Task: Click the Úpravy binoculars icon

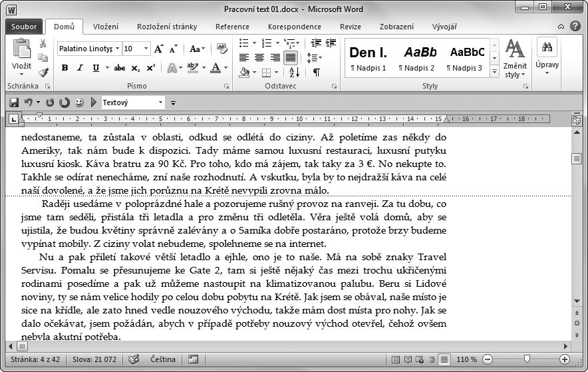Action: [547, 47]
